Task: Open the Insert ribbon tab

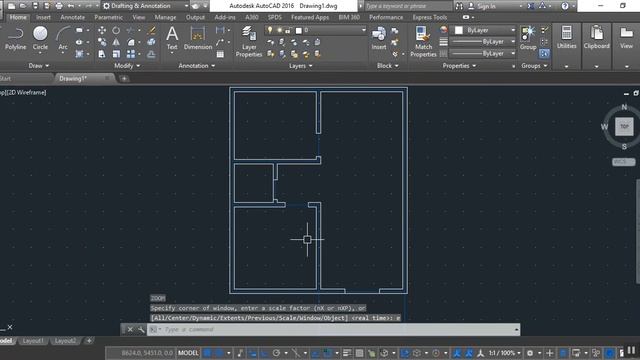Action: click(x=43, y=17)
